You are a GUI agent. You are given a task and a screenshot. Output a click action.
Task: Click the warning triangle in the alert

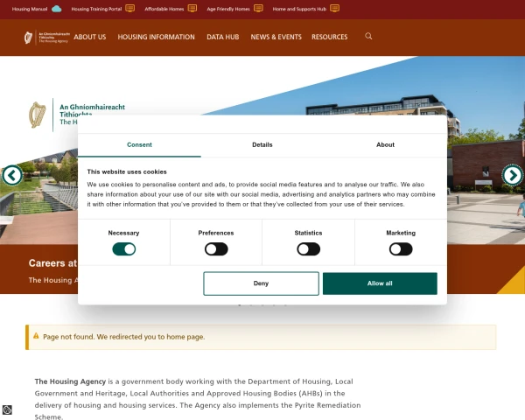tap(36, 336)
